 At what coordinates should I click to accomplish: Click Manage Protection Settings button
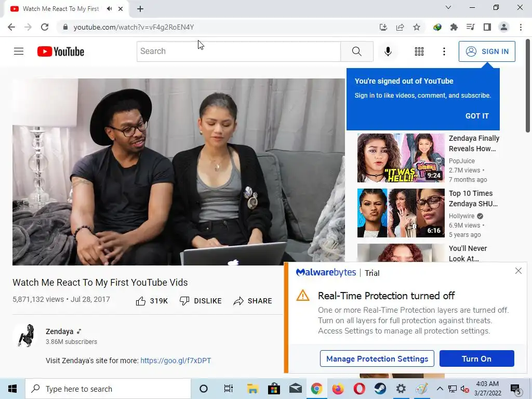(x=377, y=358)
